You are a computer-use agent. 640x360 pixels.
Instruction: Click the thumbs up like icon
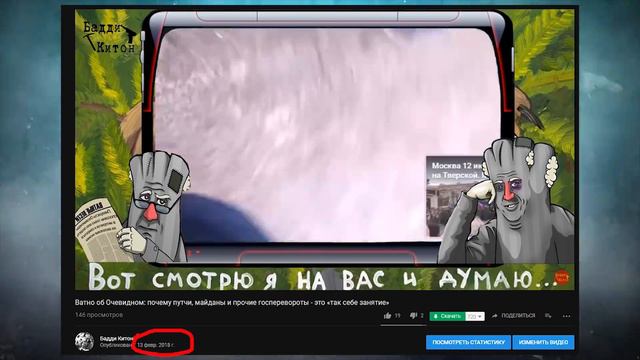pyautogui.click(x=388, y=316)
